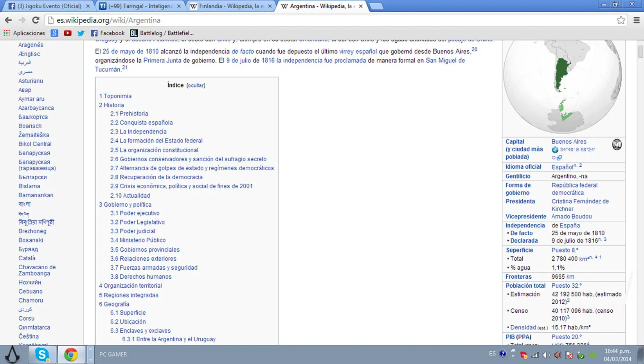
Task: Click the Show desktop button by the clock
Action: click(x=640, y=355)
